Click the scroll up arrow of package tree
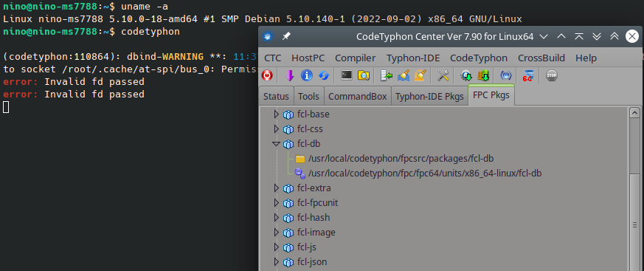This screenshot has height=271, width=644. coord(634,112)
